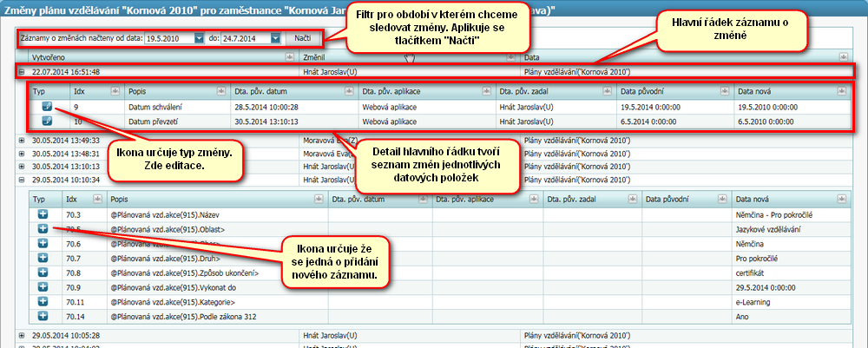The image size is (868, 348).
Task: Expand the 29.05.2014 10:05:28 record
Action: pos(23,336)
